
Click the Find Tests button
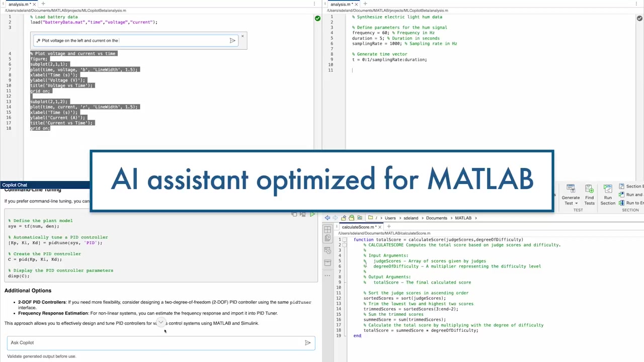coord(589,194)
